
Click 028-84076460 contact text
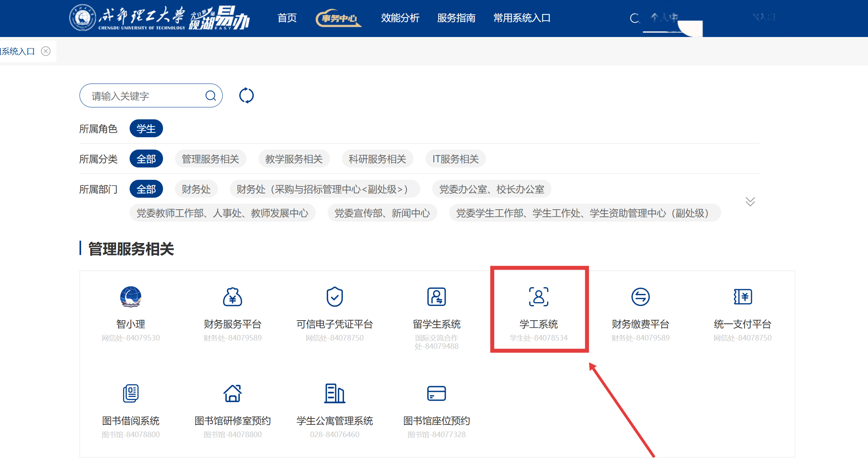coord(335,434)
